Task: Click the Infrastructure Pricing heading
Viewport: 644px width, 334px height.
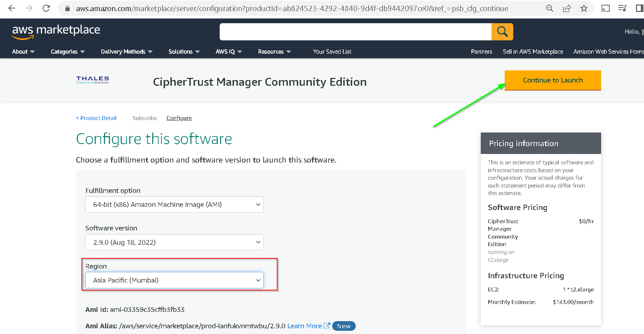Action: (x=526, y=276)
